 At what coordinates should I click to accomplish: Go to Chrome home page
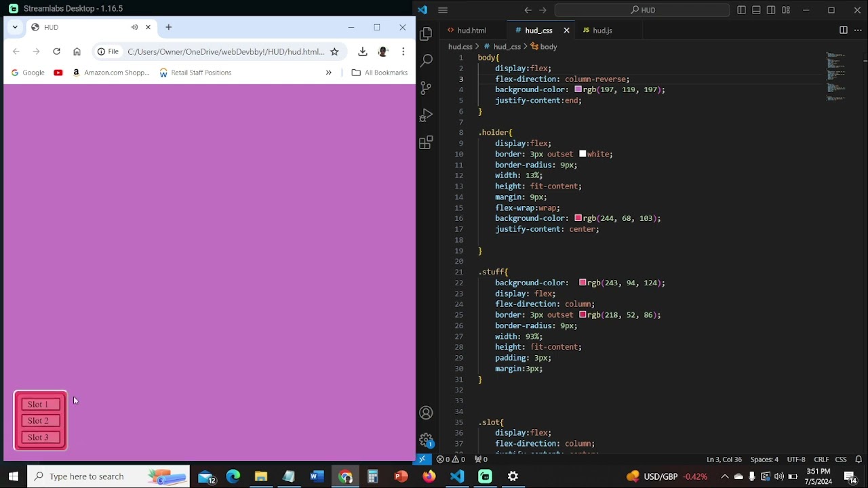pyautogui.click(x=77, y=52)
